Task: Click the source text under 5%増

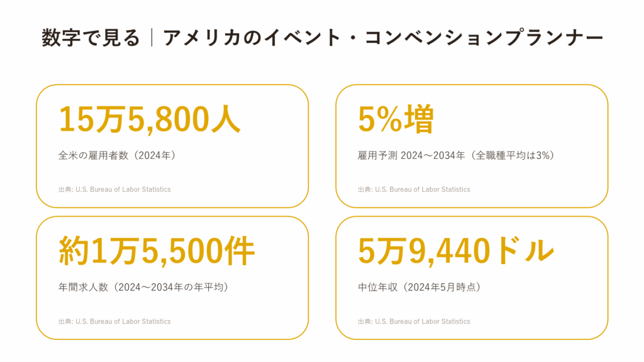Action: click(414, 189)
